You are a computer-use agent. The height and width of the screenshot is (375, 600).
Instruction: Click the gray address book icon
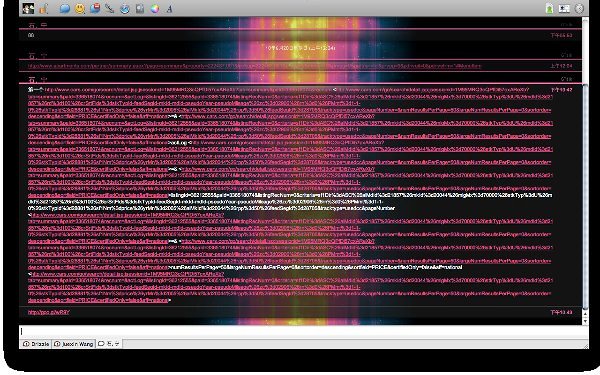click(140, 8)
